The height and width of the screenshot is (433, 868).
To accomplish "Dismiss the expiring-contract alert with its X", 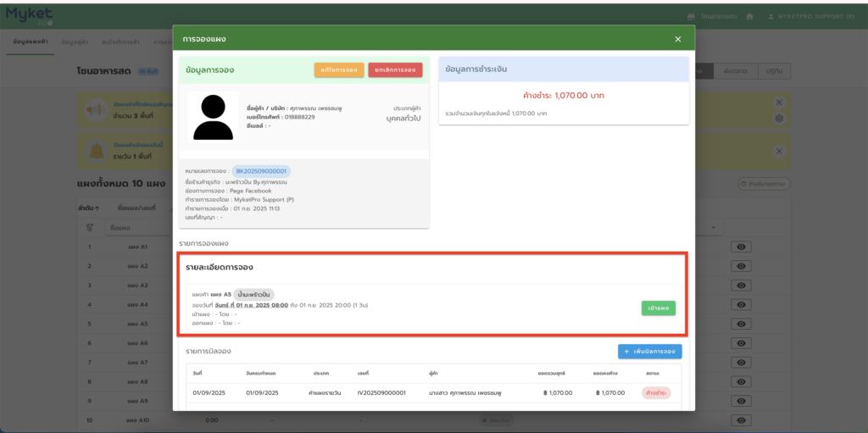I will [779, 103].
